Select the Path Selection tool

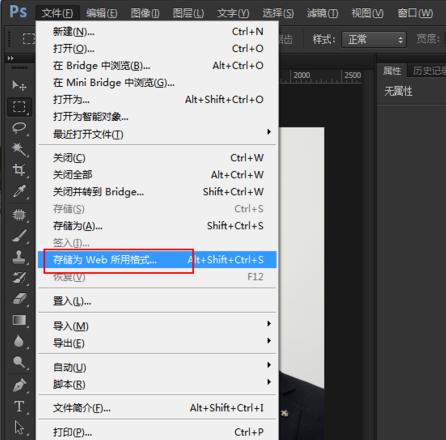[19, 428]
